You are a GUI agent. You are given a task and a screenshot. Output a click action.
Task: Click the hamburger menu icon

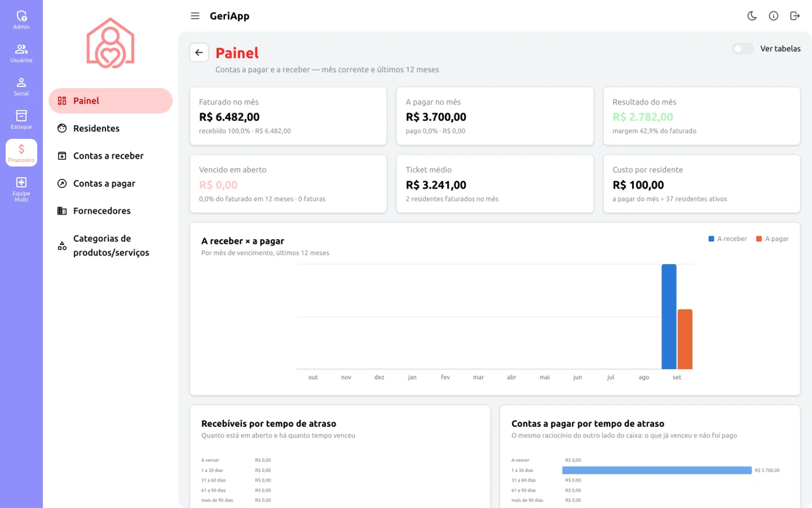195,16
